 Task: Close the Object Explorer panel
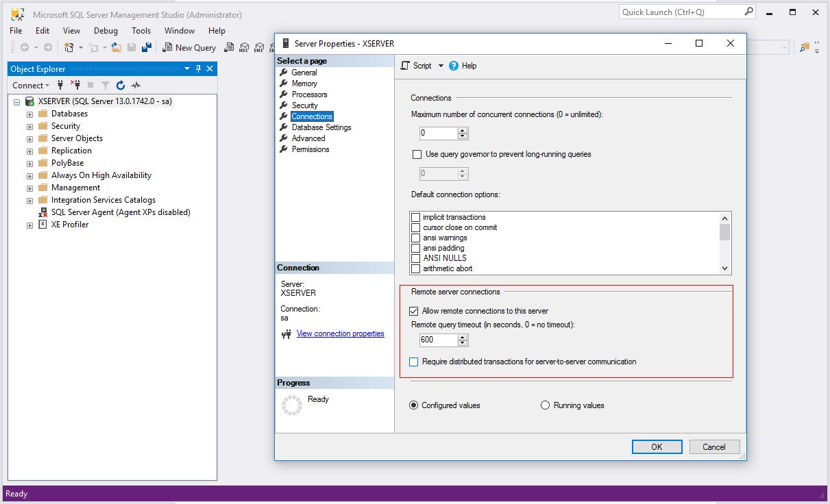point(210,68)
